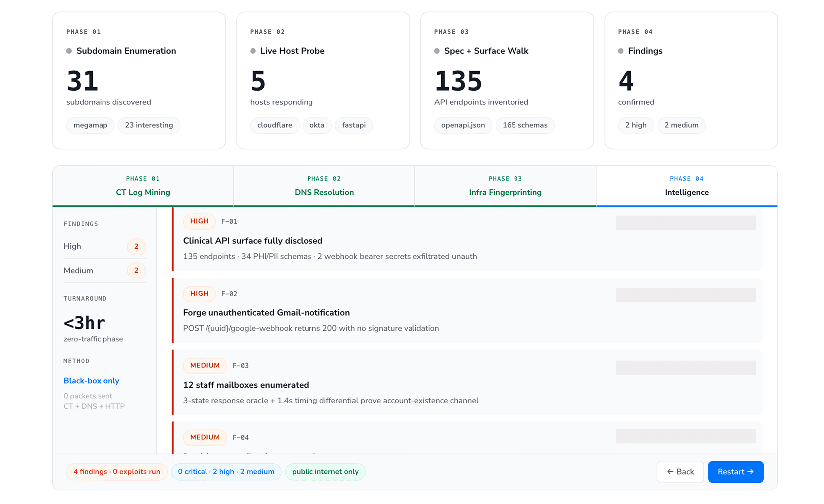
Task: Click the F-04 finding ID
Action: 241,438
